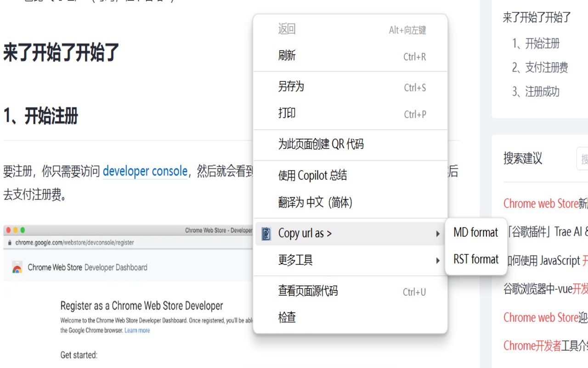Go to 1、开始注册 in sidebar outline
588x368 pixels.
(x=536, y=44)
